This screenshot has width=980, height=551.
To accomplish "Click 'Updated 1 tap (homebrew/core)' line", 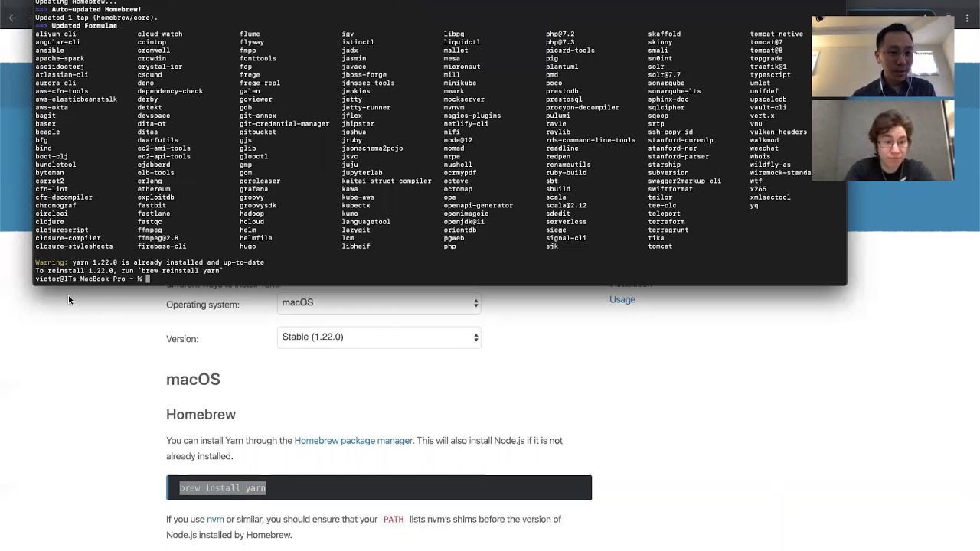I will (96, 18).
